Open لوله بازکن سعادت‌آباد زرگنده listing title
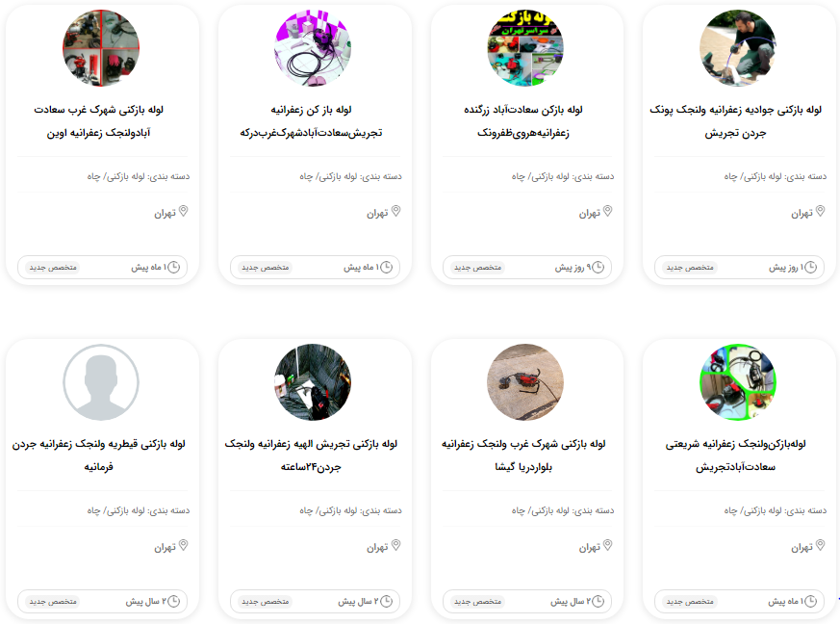This screenshot has width=840, height=624. click(523, 121)
